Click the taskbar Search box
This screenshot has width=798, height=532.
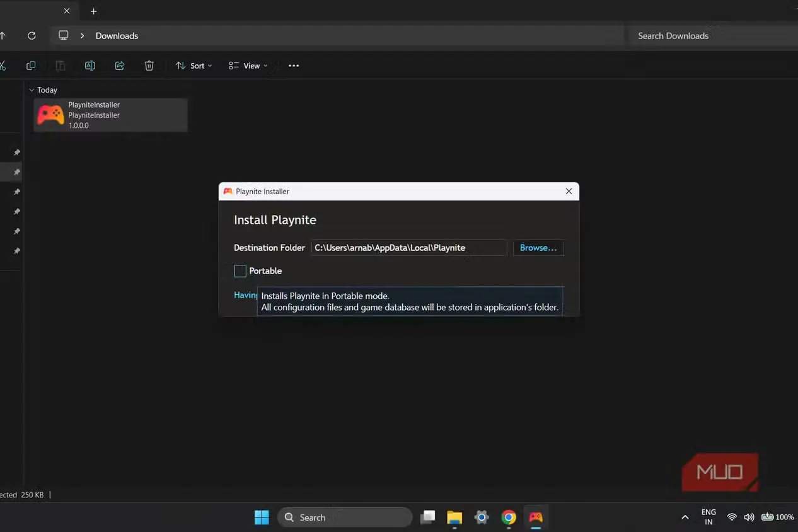[x=345, y=518]
